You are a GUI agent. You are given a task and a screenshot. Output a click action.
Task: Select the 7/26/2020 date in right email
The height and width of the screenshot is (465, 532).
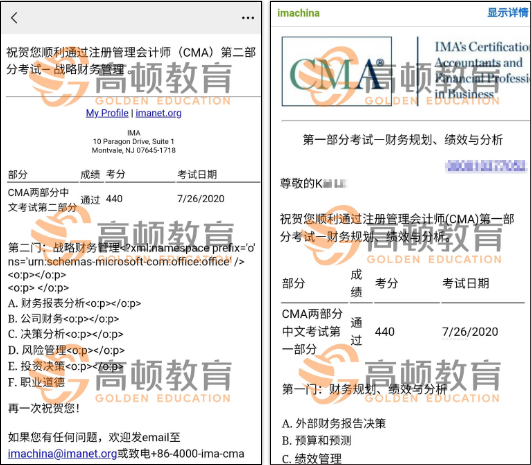[x=470, y=331]
